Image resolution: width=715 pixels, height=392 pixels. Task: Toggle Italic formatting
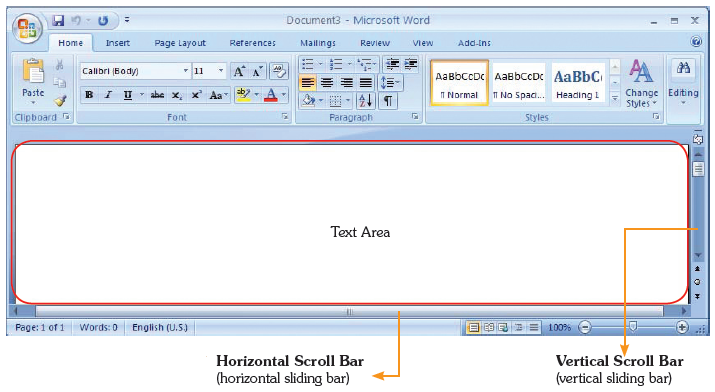[108, 95]
